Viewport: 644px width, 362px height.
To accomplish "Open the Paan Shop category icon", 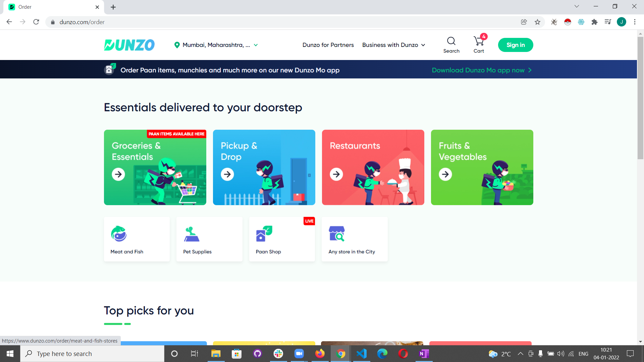I will point(264,234).
